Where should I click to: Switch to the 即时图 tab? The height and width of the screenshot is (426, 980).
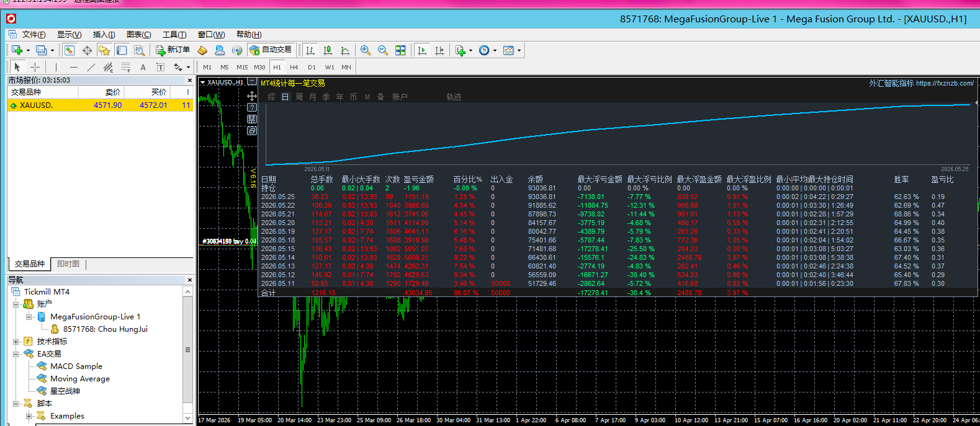coord(68,264)
